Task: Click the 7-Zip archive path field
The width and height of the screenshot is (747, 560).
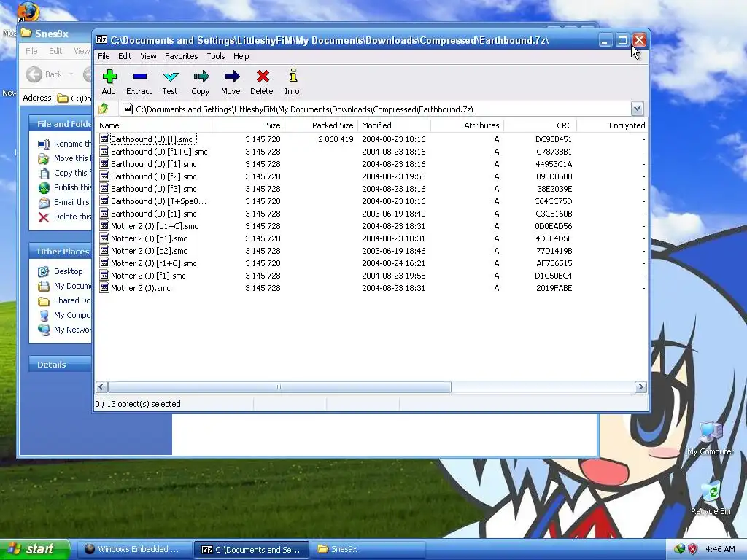Action: [x=376, y=109]
